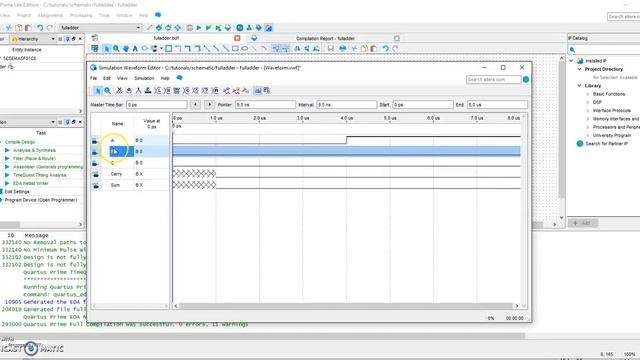This screenshot has width=640, height=360.
Task: Open the Simulation menu in Waveform Editor
Action: [144, 78]
